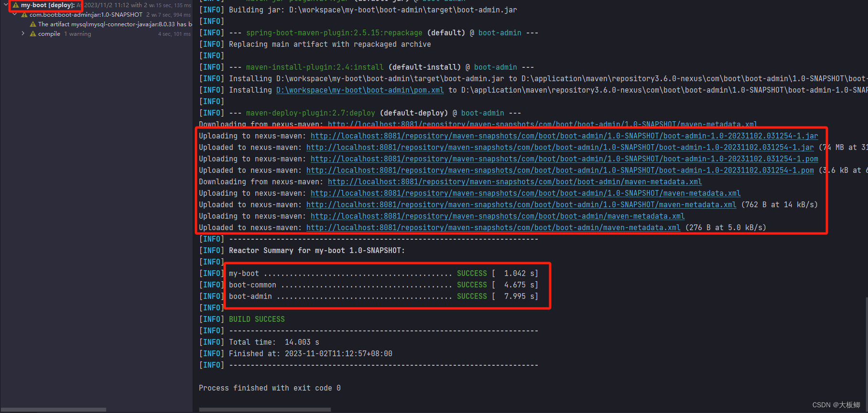Viewport: 868px width, 413px height.
Task: Click the 'Process finished with exit code 0' line
Action: point(270,388)
